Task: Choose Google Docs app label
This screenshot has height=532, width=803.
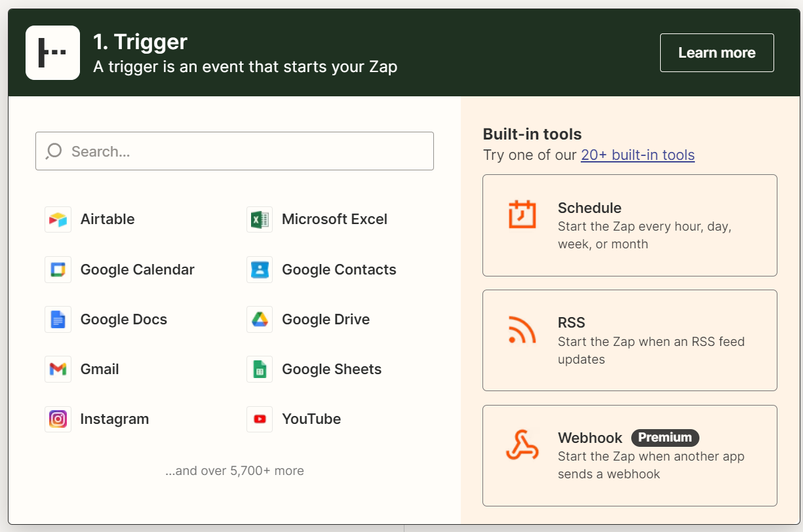Action: tap(124, 320)
